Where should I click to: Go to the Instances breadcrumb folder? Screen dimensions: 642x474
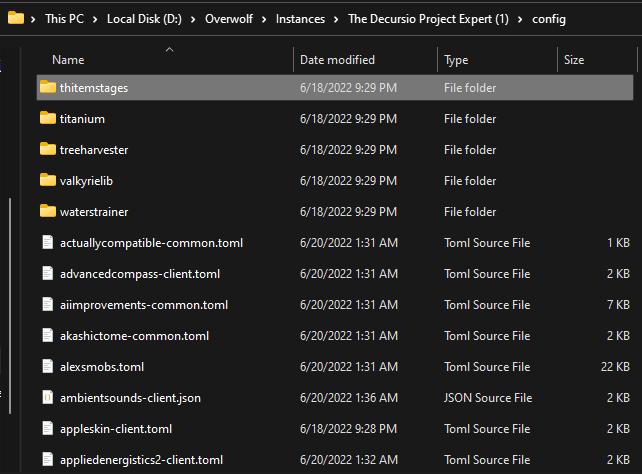pos(300,19)
